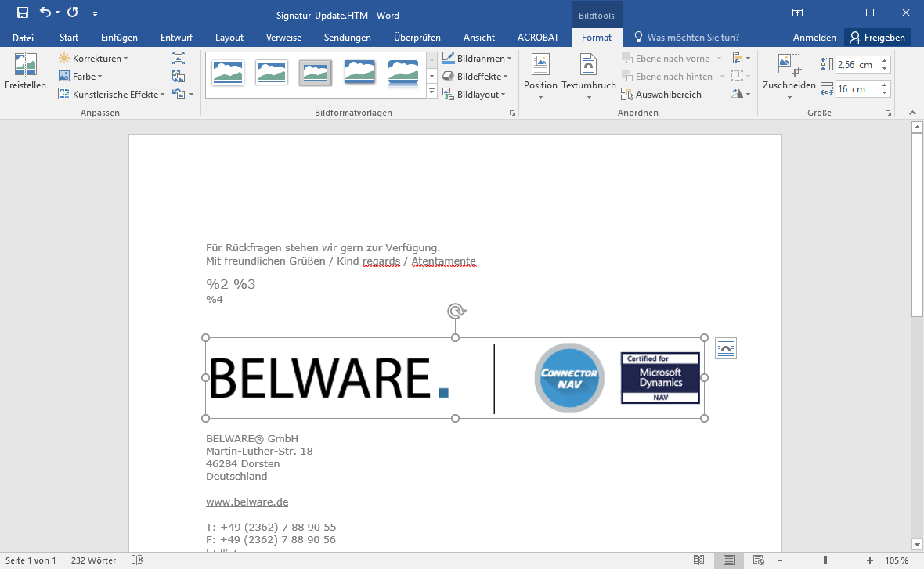924x569 pixels.
Task: Apply the fifth reflected picture style
Action: [x=403, y=73]
